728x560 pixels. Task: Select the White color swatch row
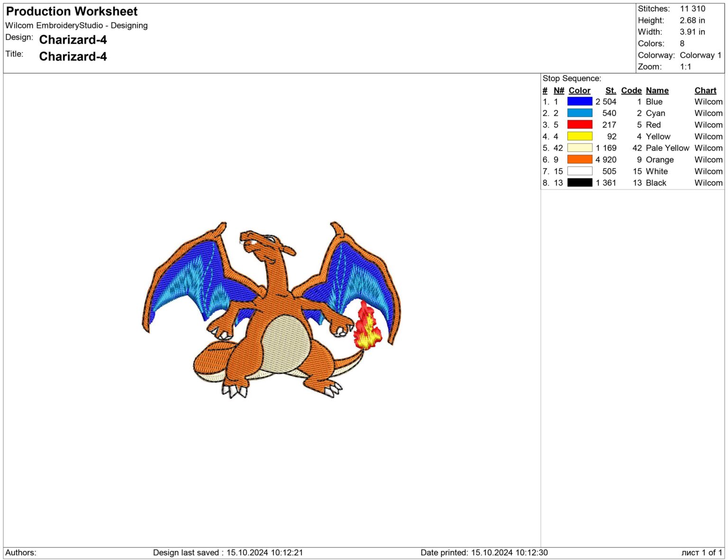tap(579, 171)
